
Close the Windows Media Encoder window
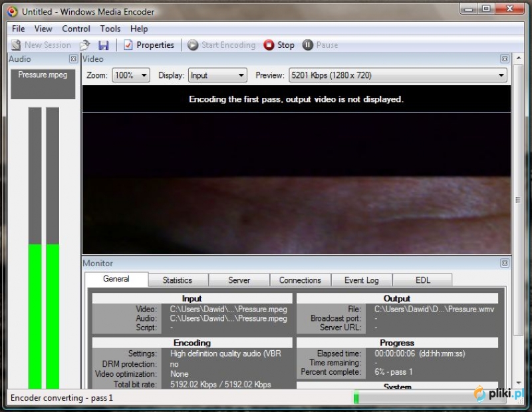tap(510, 9)
